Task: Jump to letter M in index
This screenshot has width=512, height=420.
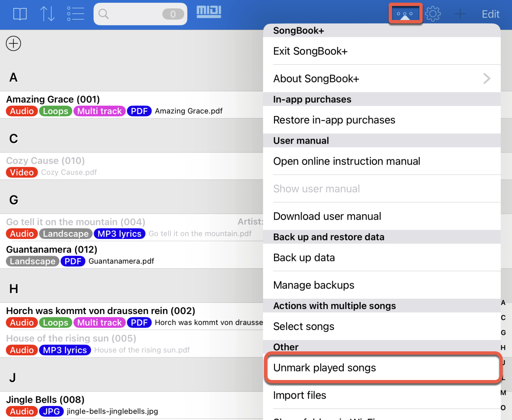Action: click(503, 393)
